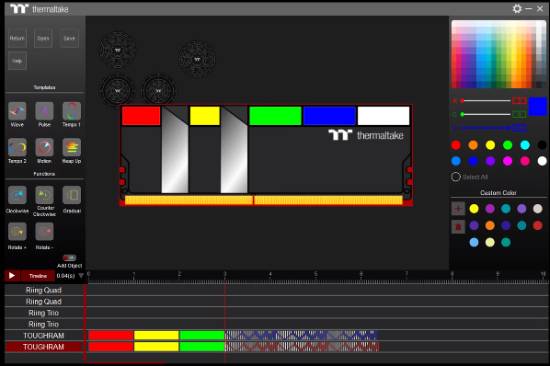The image size is (550, 366).
Task: Click the white LED zone on RAM
Action: 383,116
